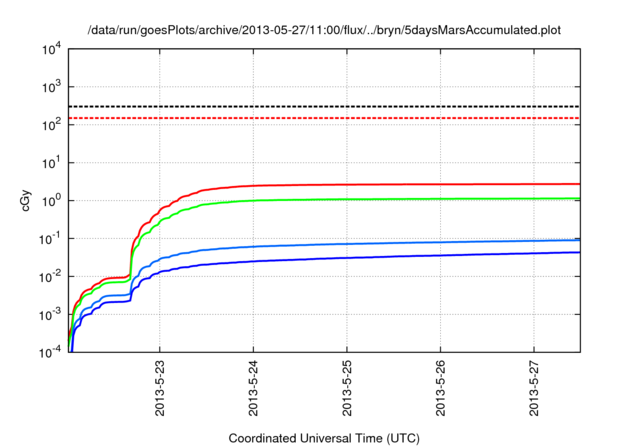Image resolution: width=640 pixels, height=448 pixels.
Task: Click the red dashed threshold line
Action: pyautogui.click(x=324, y=118)
